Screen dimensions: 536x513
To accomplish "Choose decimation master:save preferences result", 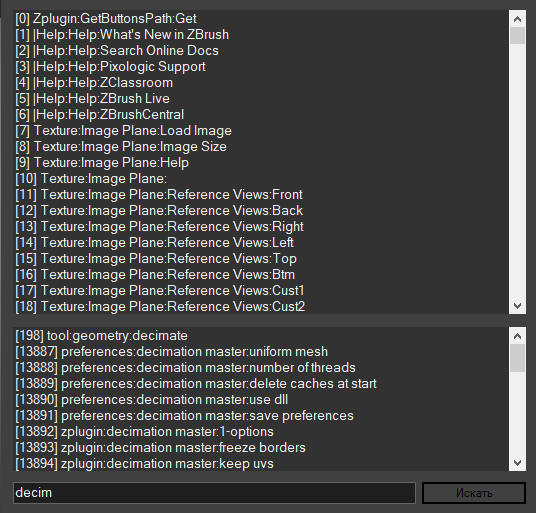I will pyautogui.click(x=184, y=416).
